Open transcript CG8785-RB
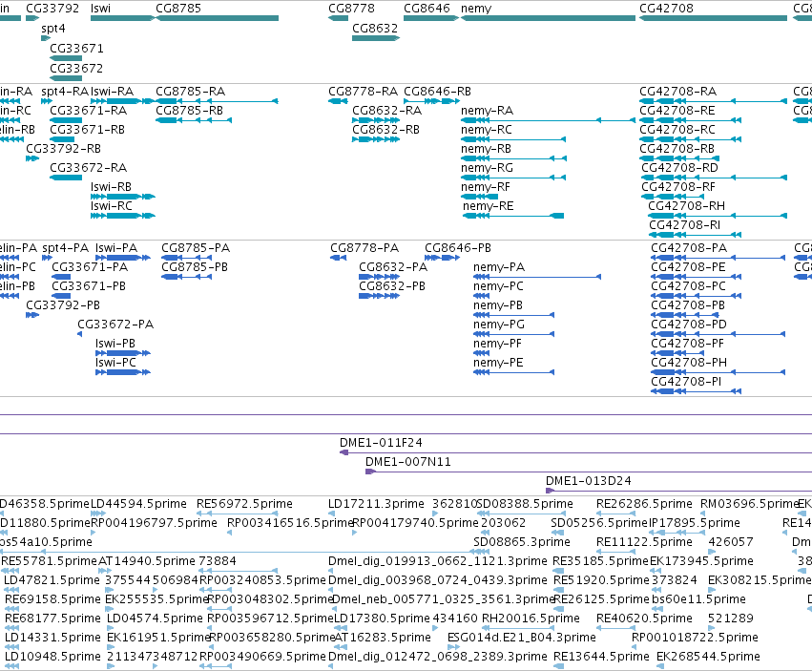The width and height of the screenshot is (812, 671). (x=194, y=120)
